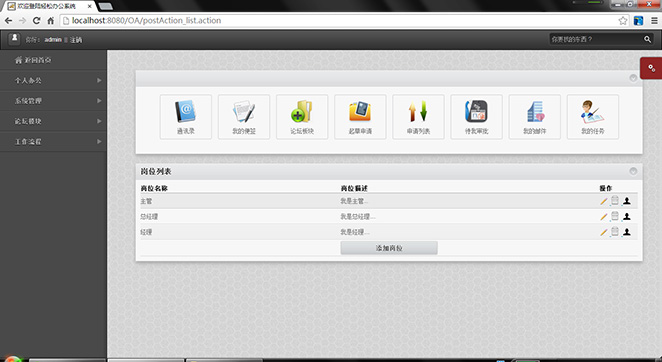Open the 我的邮件 mail icon

click(535, 117)
